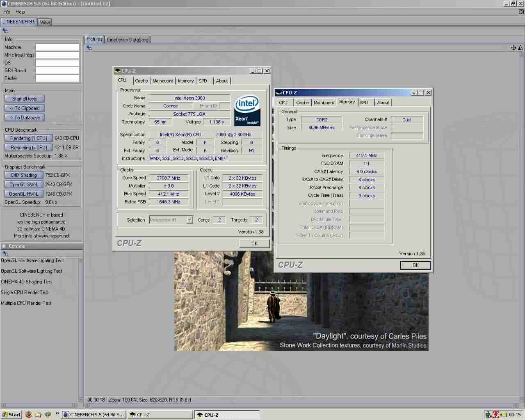
Task: Click the fullscreen layout icon beside menu bar
Action: 521,11
